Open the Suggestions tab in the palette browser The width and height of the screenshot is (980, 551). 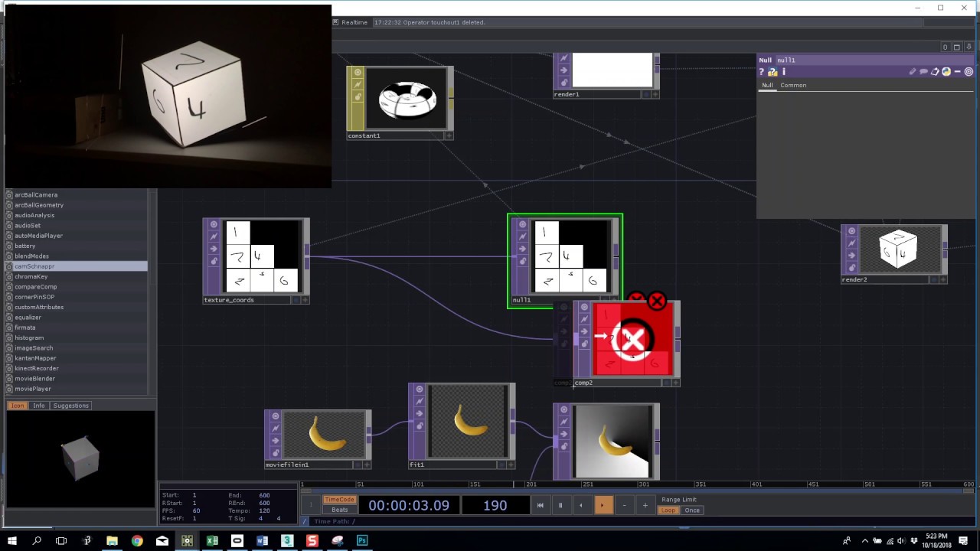pos(70,405)
